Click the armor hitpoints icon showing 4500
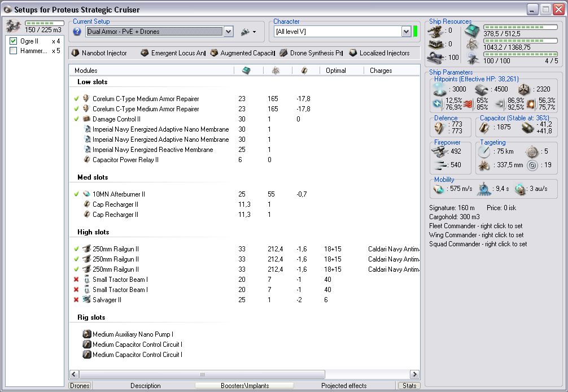568x392 pixels. click(x=483, y=89)
